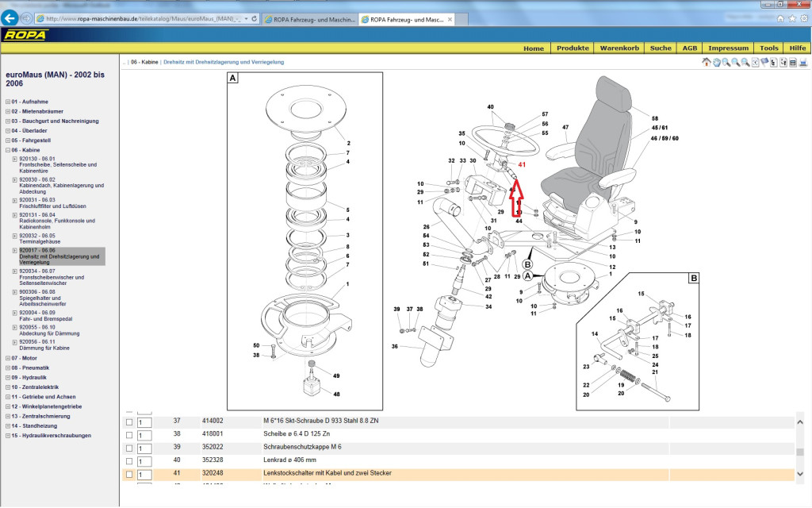Open the Home menu item

[534, 48]
